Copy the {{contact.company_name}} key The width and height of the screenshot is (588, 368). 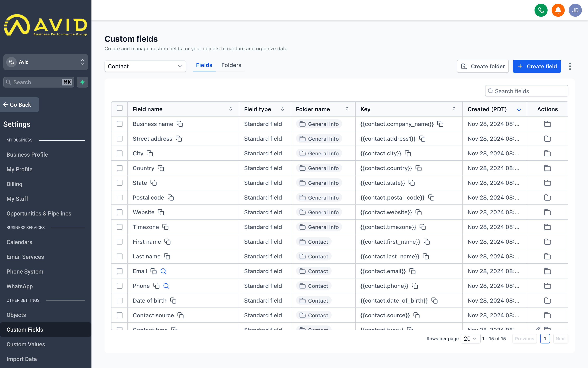coord(440,124)
